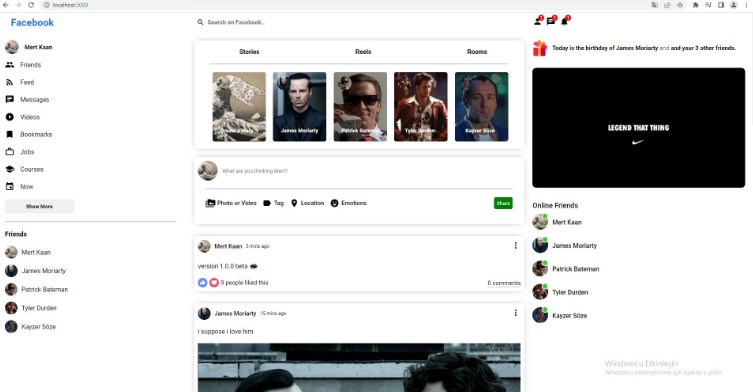Open the post image in James Moriarty's post
Image resolution: width=753 pixels, height=392 pixels.
point(359,368)
